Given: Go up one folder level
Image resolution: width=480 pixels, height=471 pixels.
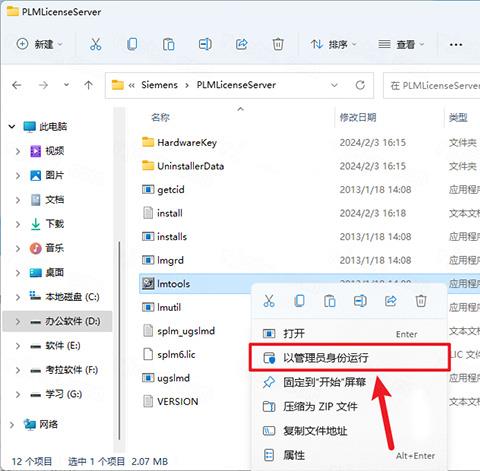Looking at the screenshot, I should [x=88, y=85].
